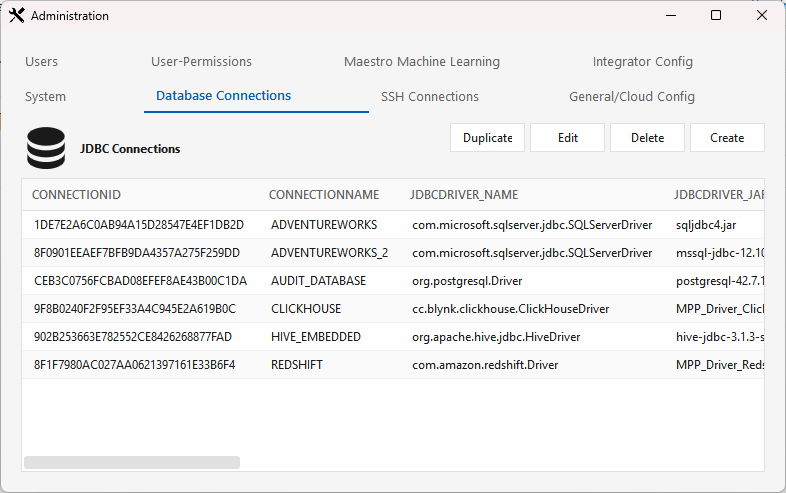Go to the Integrator Config tab
Screen dimensions: 786x493
click(643, 62)
